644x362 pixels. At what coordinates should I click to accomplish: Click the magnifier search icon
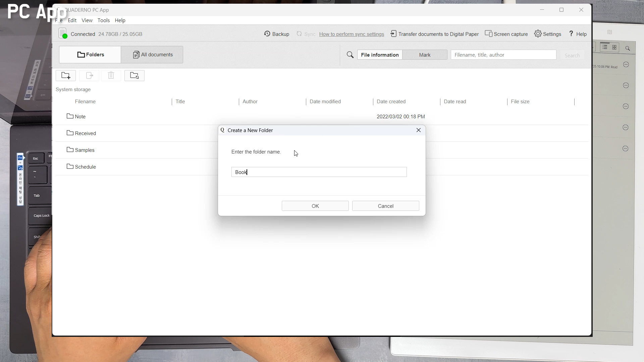350,55
